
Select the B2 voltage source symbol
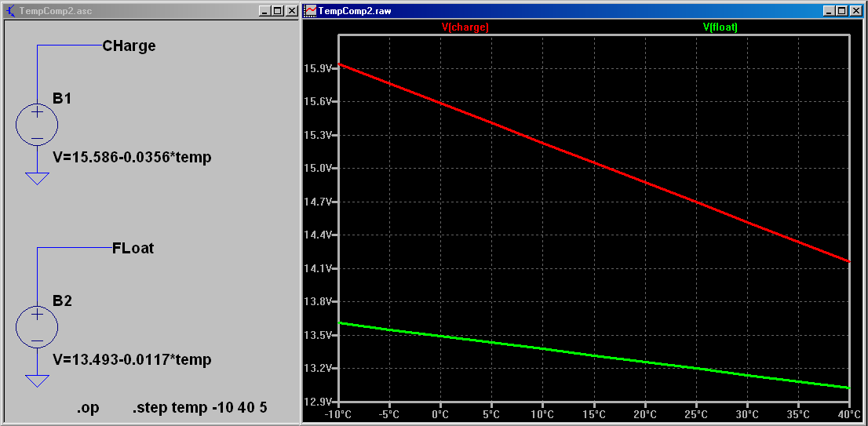37,327
